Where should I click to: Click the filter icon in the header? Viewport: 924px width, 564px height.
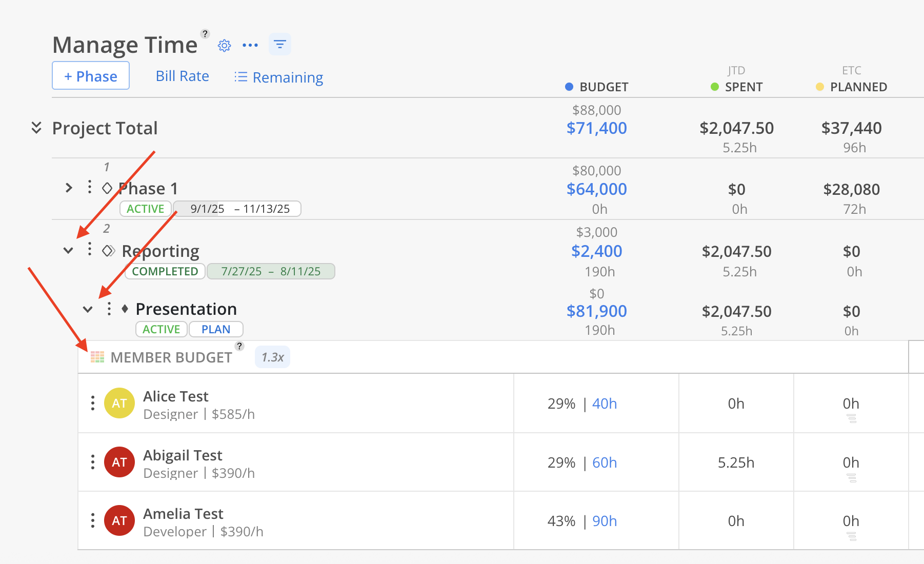click(x=280, y=45)
